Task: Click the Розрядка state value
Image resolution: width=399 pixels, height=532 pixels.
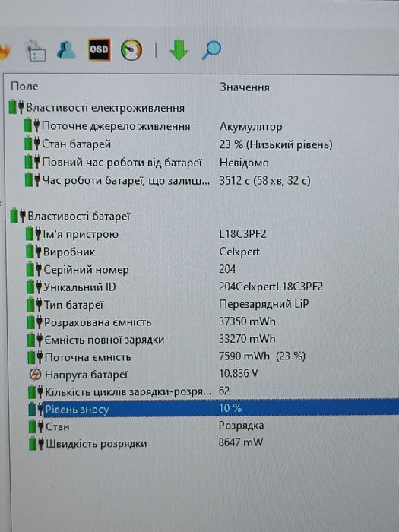Action: [x=241, y=426]
